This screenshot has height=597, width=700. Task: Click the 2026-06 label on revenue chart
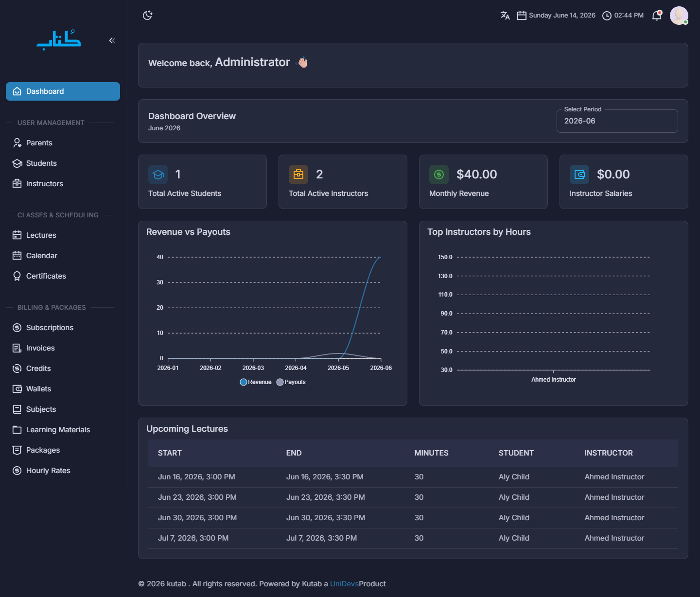coord(381,368)
